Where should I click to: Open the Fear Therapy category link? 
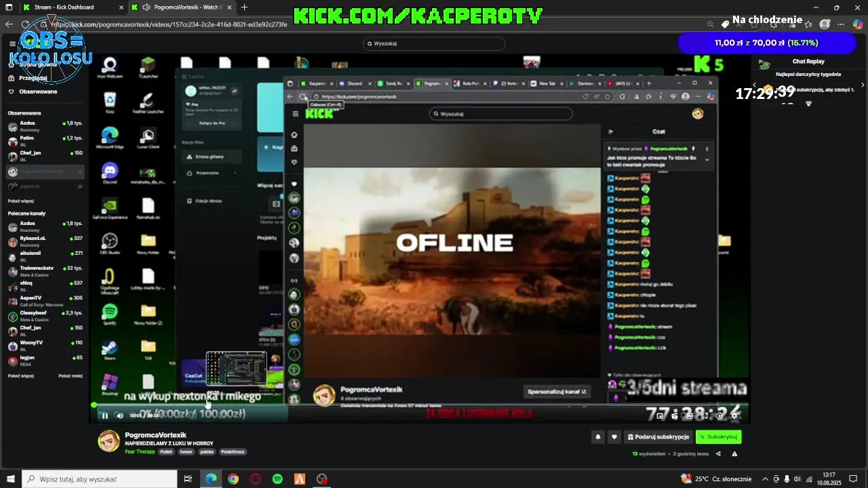140,451
